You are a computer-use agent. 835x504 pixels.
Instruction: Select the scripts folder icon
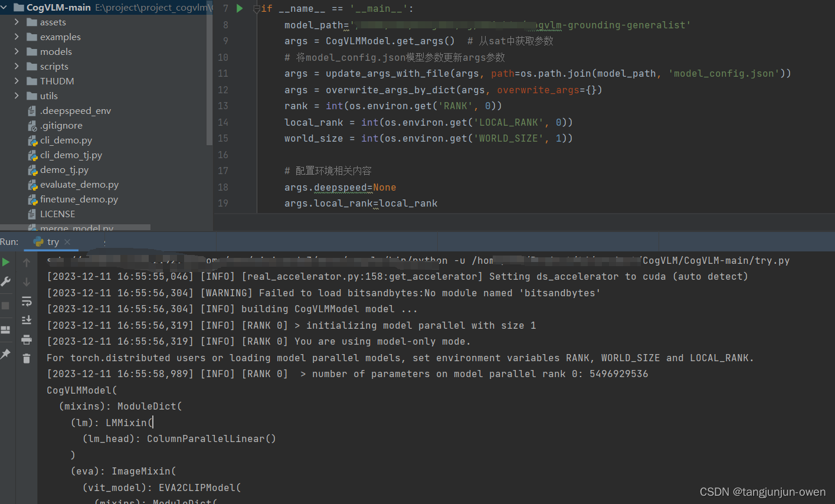coord(32,67)
